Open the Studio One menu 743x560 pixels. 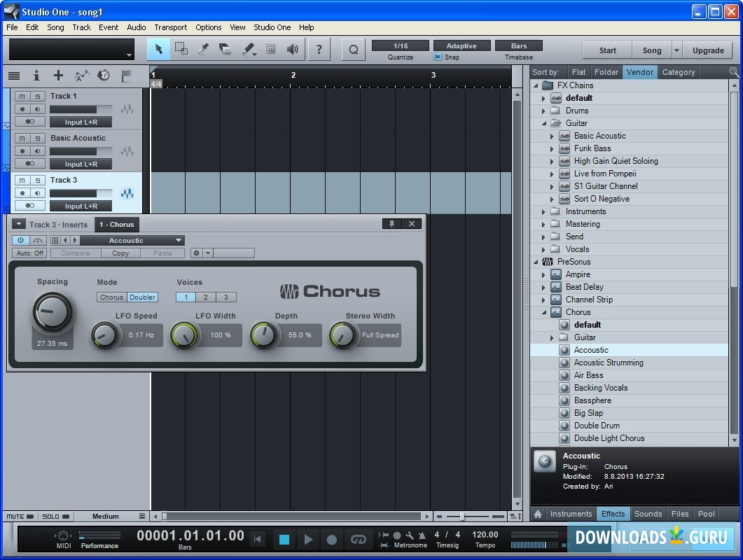(x=272, y=27)
